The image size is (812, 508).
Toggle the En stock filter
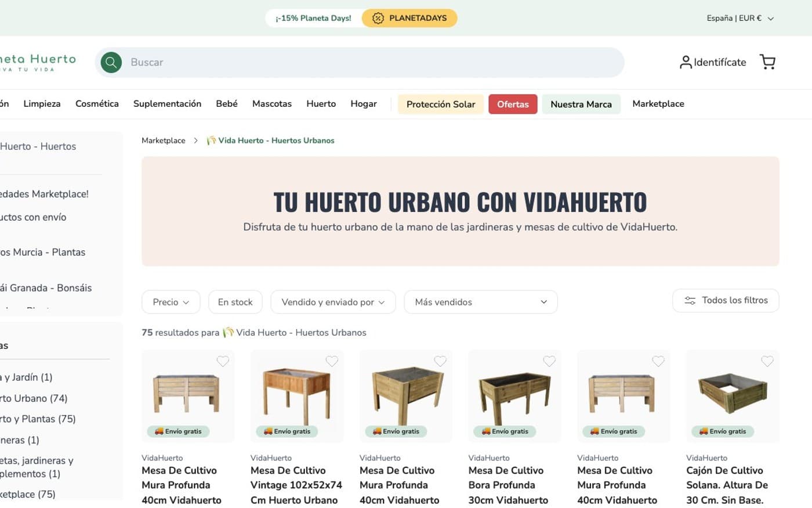(235, 302)
